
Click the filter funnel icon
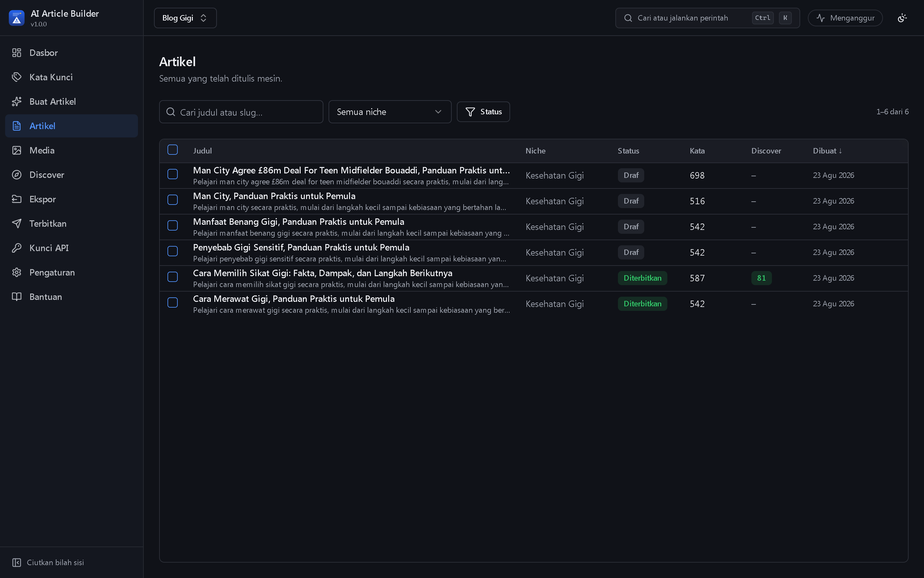point(470,112)
